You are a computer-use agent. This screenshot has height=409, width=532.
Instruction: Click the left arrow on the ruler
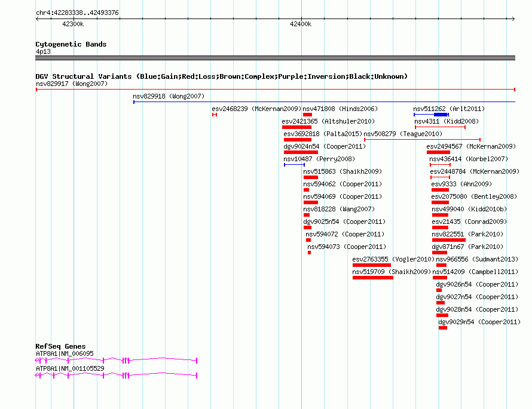click(x=37, y=19)
